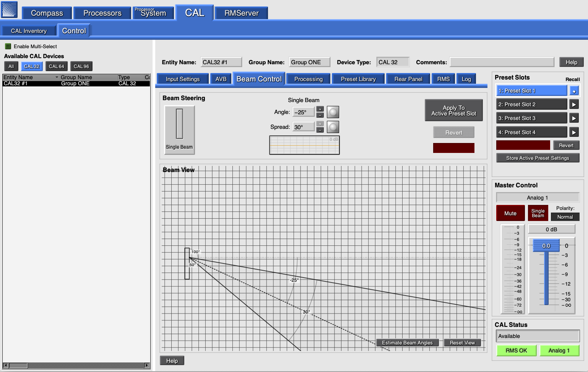The height and width of the screenshot is (372, 588).
Task: Click the Comments input field
Action: click(502, 62)
